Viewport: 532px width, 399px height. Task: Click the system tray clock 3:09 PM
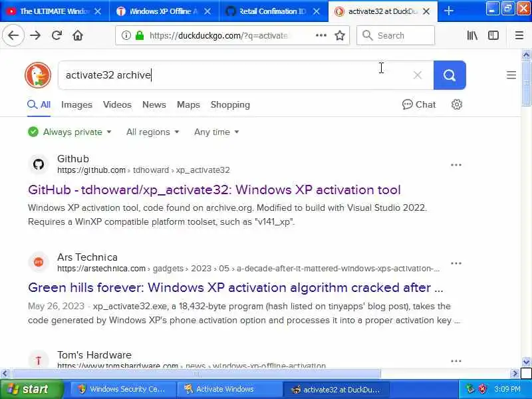click(x=507, y=389)
